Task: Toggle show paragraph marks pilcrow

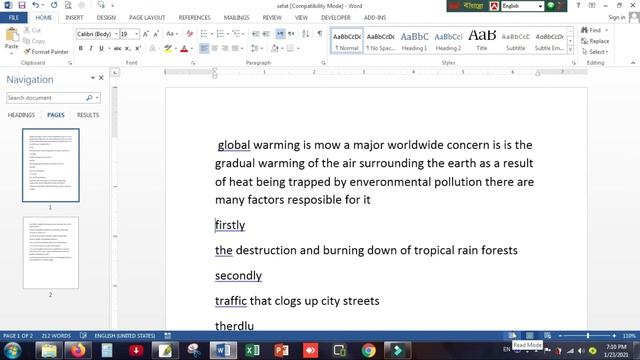Action: 320,34
